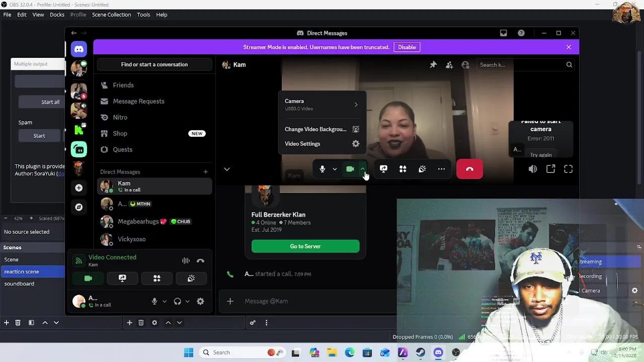Viewport: 644px width, 362px height.
Task: Move OBS scene up arrow
Action: tap(45, 323)
